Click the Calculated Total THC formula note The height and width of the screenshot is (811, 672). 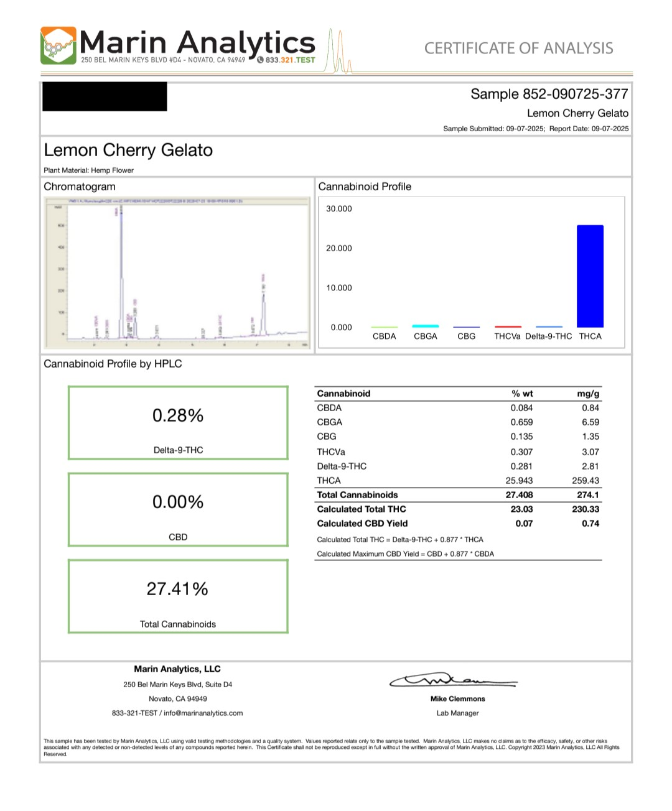(x=400, y=540)
